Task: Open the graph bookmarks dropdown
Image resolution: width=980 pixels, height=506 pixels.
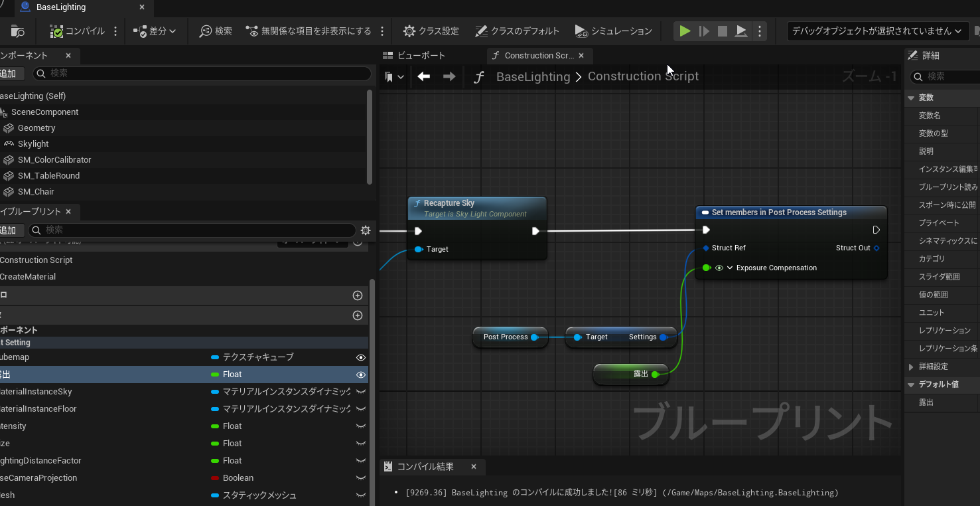Action: [x=394, y=77]
